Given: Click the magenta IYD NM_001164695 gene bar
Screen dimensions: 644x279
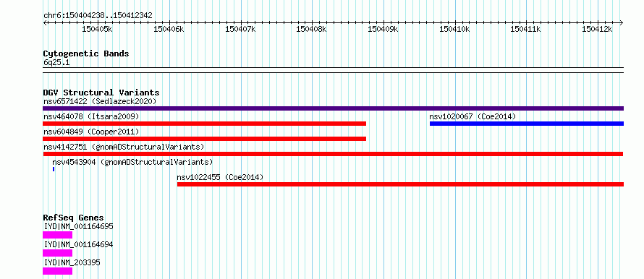Looking at the screenshot, I should [57, 235].
